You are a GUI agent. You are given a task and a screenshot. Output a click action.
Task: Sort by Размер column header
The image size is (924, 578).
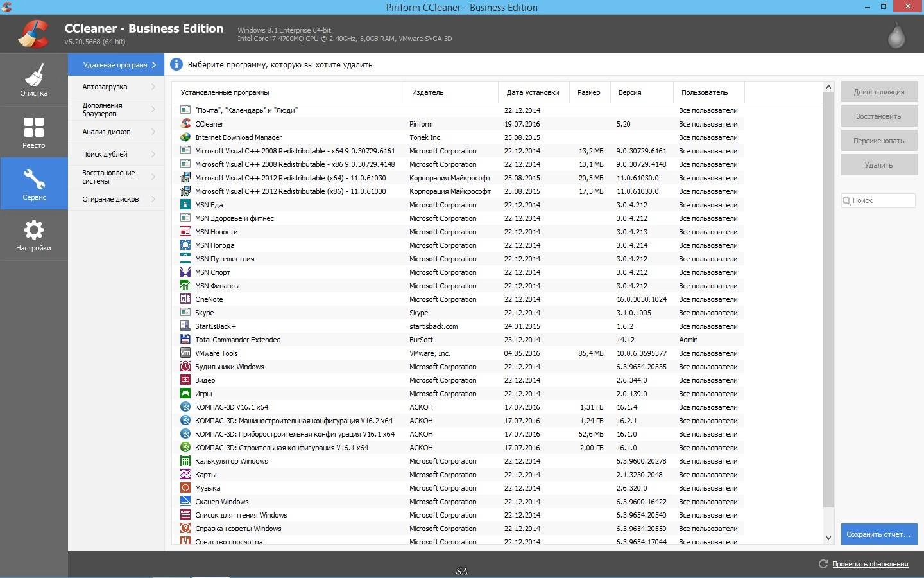(x=590, y=92)
